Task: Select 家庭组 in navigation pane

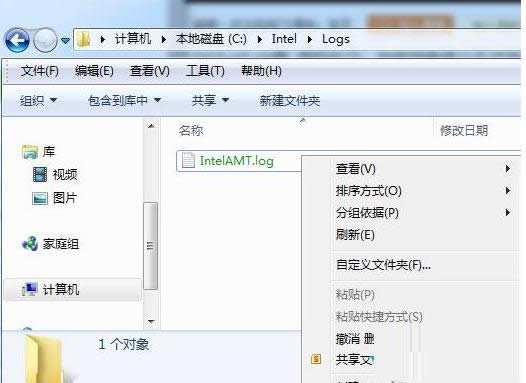Action: pos(61,244)
